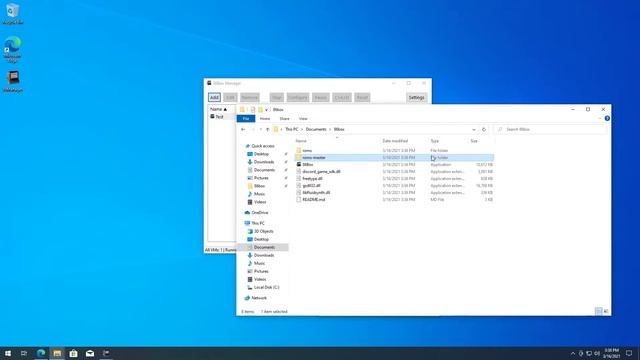The width and height of the screenshot is (640, 360).
Task: Click Configure in 86Box Manager toolbar
Action: pyautogui.click(x=298, y=98)
